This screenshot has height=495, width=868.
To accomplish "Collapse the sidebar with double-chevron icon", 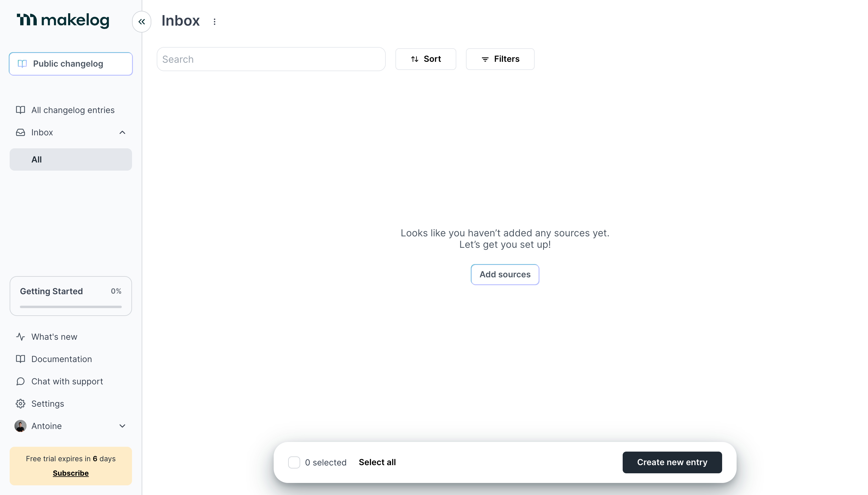I will click(x=141, y=22).
